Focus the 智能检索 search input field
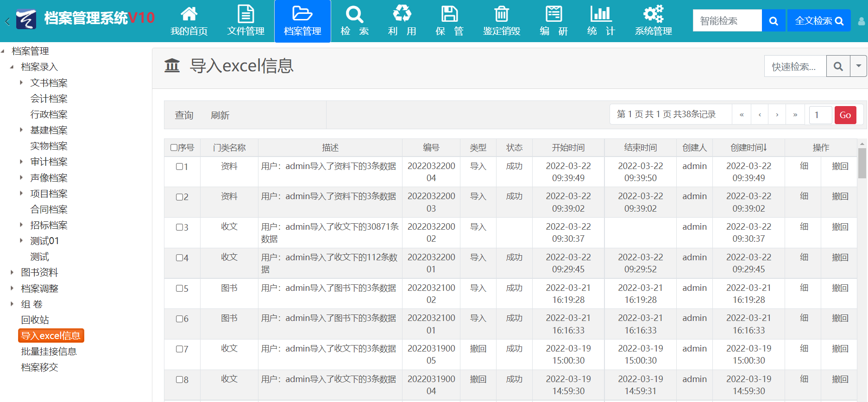This screenshot has width=868, height=402. pyautogui.click(x=727, y=21)
